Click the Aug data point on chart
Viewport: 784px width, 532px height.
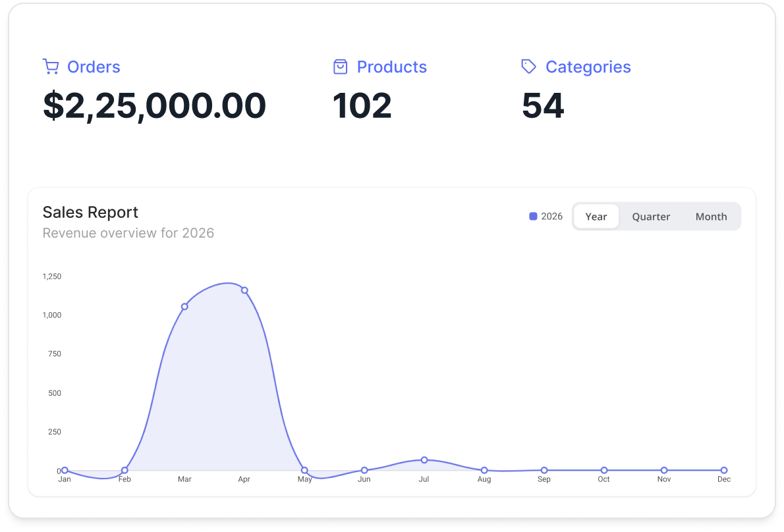point(484,470)
